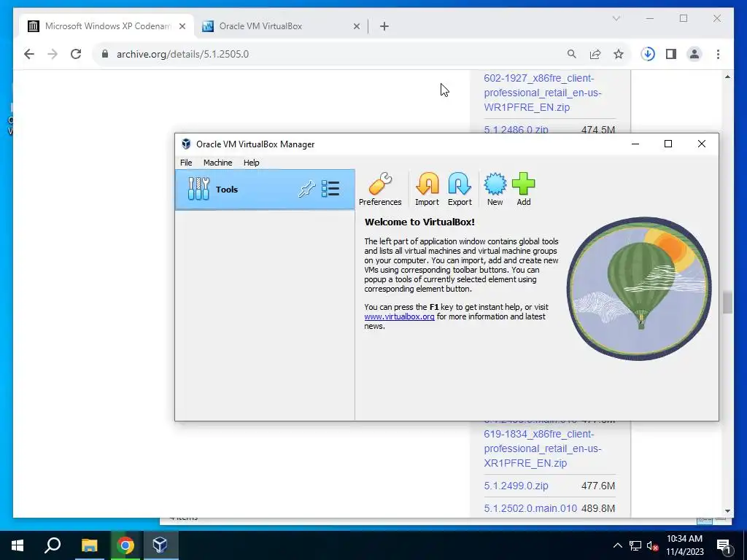Toggle Chrome side panel
This screenshot has height=560, width=747.
671,54
